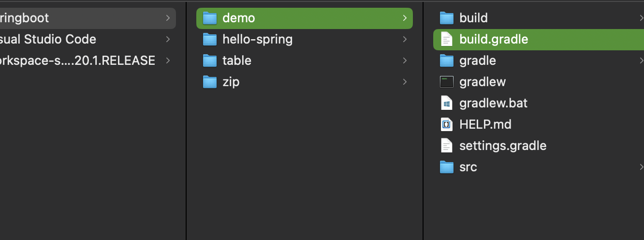Screen dimensions: 644x240
Task: Select the zip folder icon
Action: (x=210, y=82)
